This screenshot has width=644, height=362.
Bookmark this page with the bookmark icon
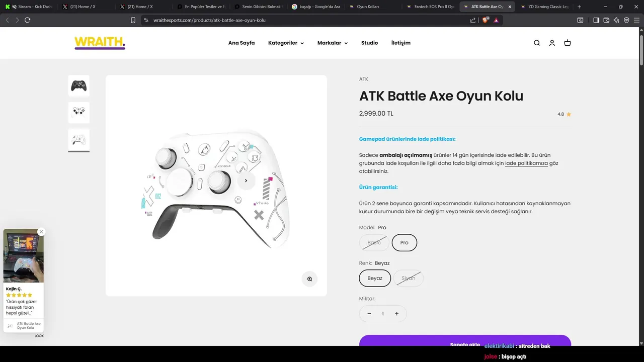133,20
